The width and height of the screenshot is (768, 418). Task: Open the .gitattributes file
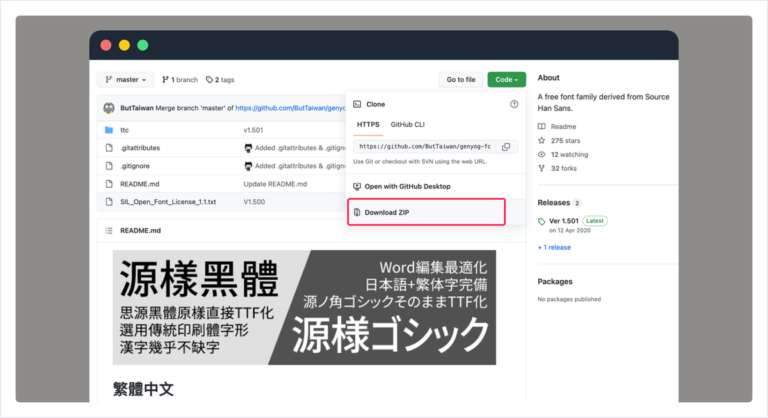click(140, 148)
